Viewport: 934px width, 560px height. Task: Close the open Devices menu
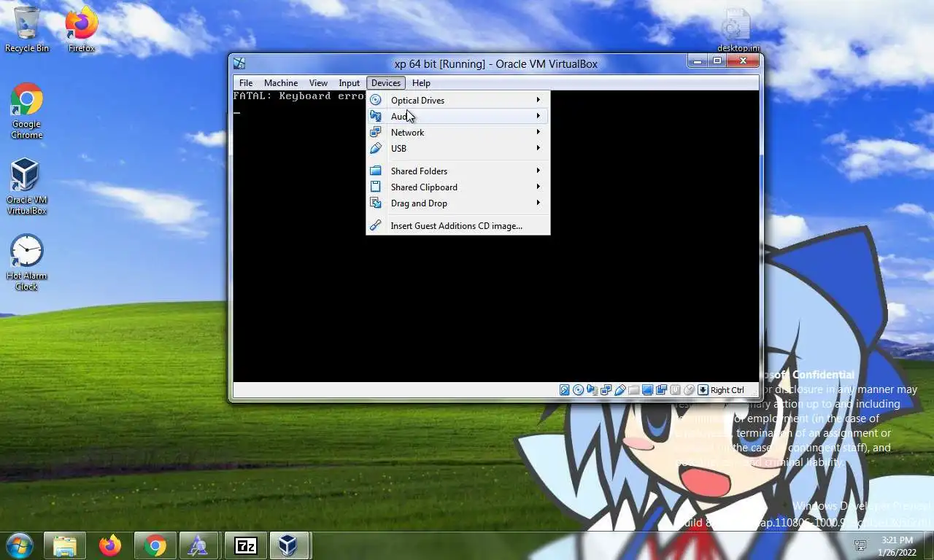click(385, 83)
